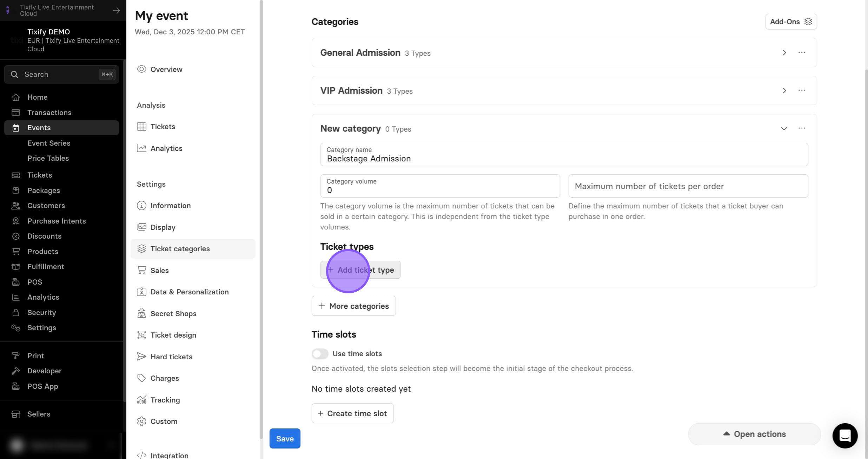Click the More categories button
The width and height of the screenshot is (868, 459).
353,306
